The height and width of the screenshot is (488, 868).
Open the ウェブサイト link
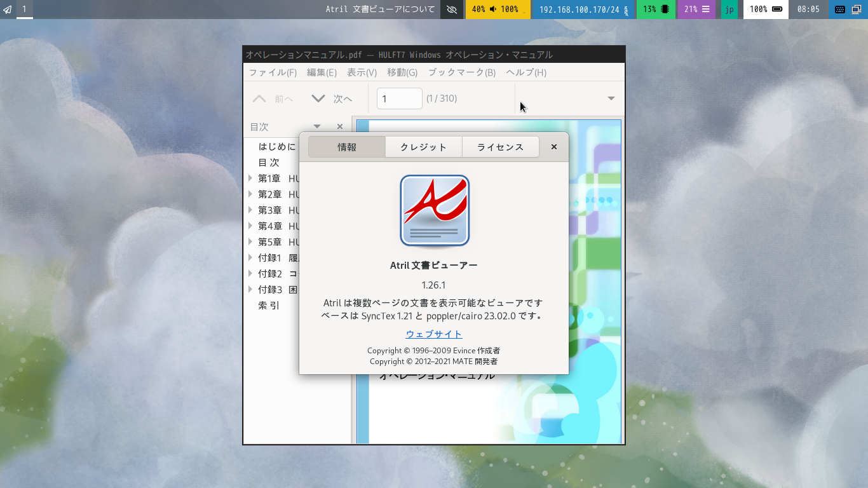point(434,334)
